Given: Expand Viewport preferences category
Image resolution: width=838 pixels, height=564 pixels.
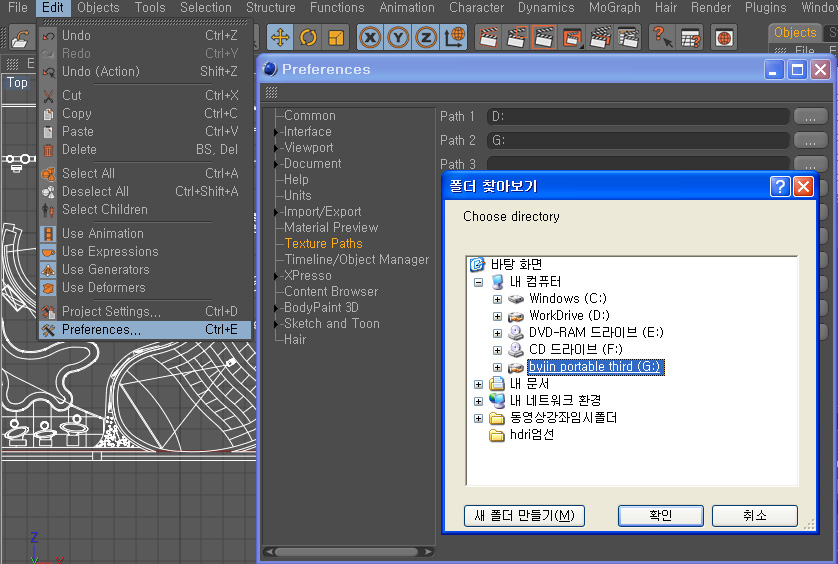Looking at the screenshot, I should [x=276, y=148].
